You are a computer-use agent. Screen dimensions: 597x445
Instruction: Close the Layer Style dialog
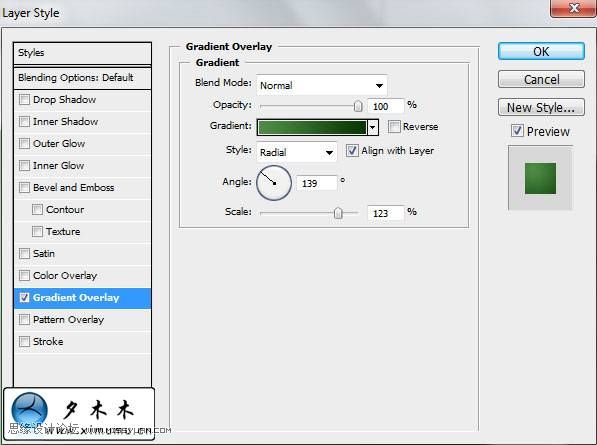[573, 8]
